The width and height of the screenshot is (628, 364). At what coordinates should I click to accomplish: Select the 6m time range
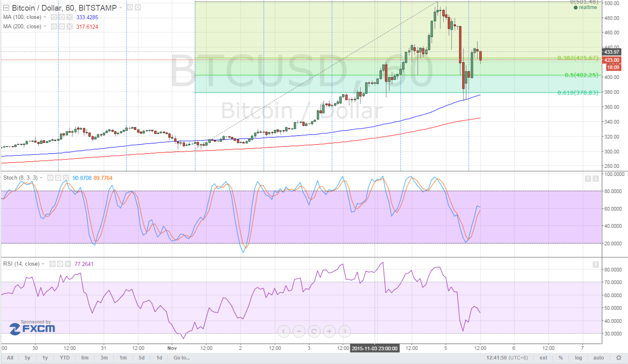[x=85, y=358]
